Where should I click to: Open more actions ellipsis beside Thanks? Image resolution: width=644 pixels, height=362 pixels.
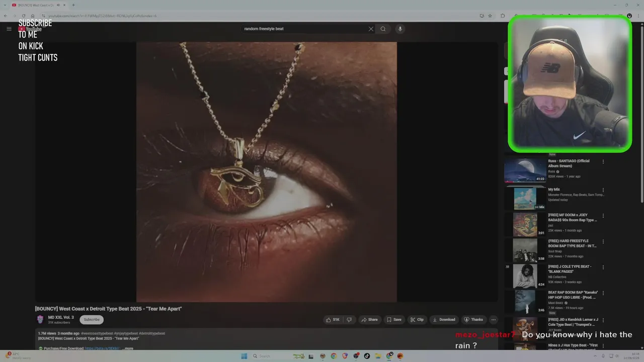click(493, 320)
